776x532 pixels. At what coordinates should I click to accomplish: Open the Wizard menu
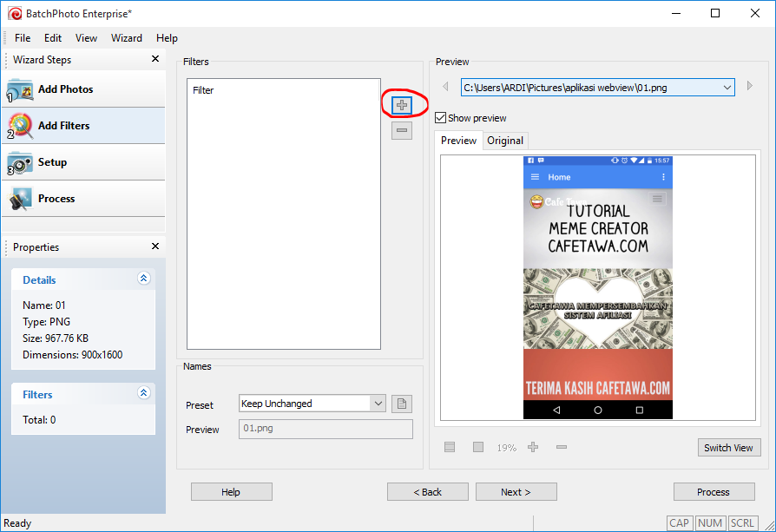(x=126, y=38)
